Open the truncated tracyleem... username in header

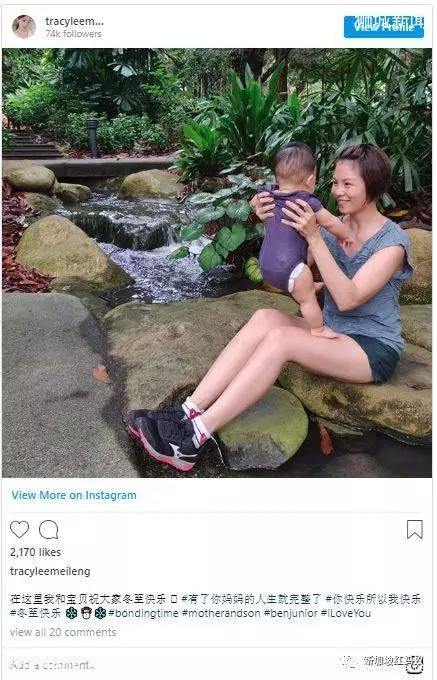[74, 21]
